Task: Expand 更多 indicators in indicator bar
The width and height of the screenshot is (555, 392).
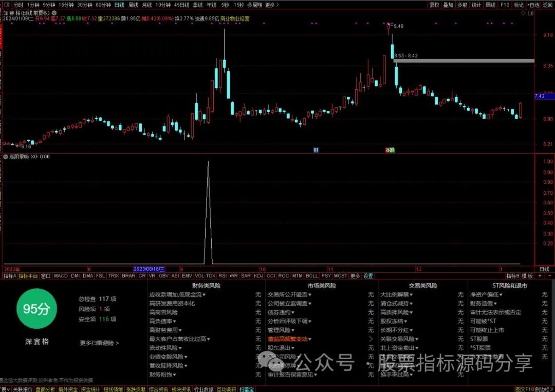Action: pos(355,275)
